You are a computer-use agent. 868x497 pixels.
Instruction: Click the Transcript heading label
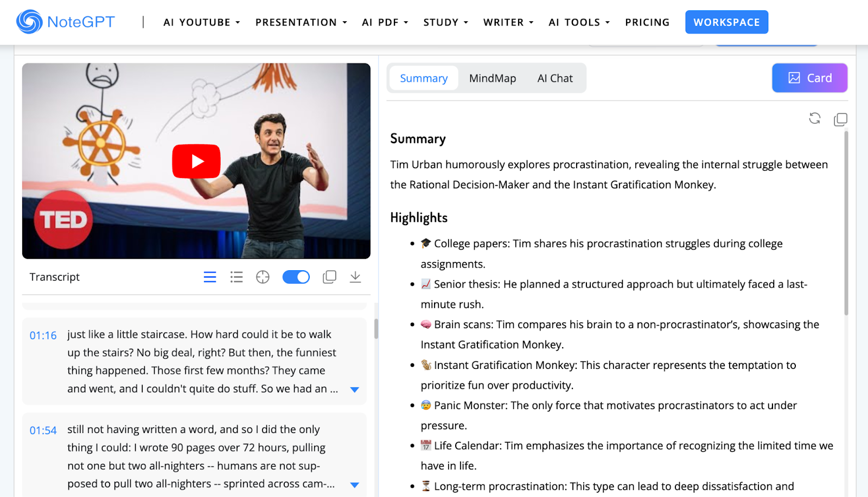coord(54,277)
